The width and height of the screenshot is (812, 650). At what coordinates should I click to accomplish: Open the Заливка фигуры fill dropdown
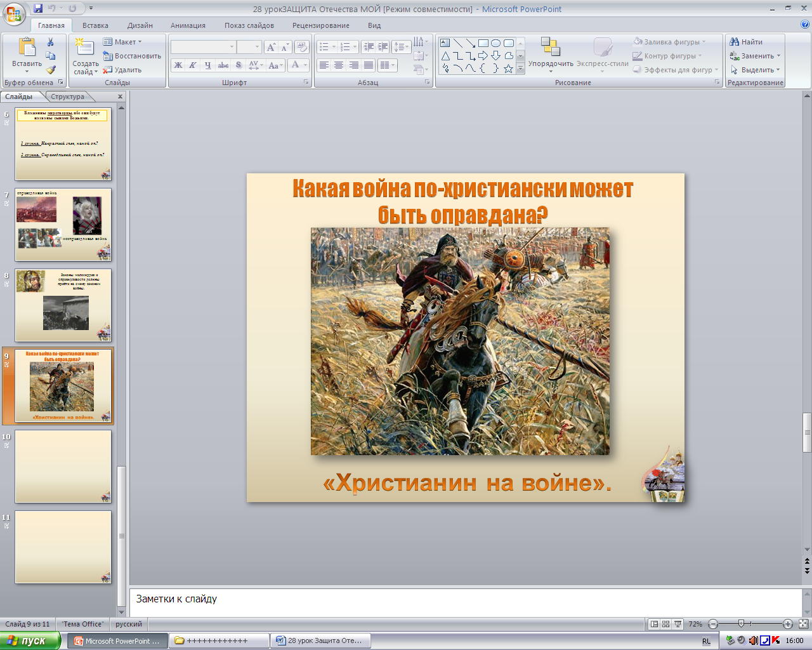pyautogui.click(x=669, y=42)
